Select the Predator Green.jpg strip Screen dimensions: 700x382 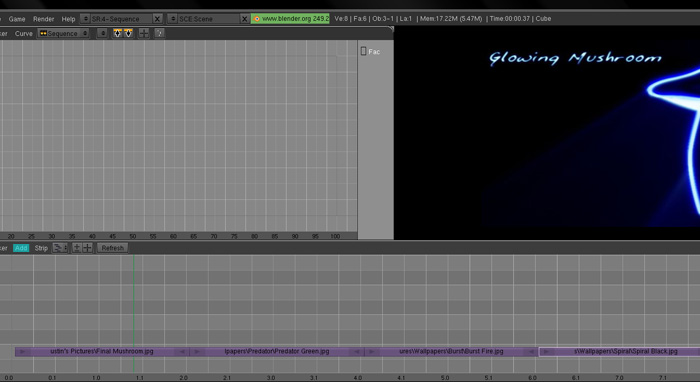point(277,352)
